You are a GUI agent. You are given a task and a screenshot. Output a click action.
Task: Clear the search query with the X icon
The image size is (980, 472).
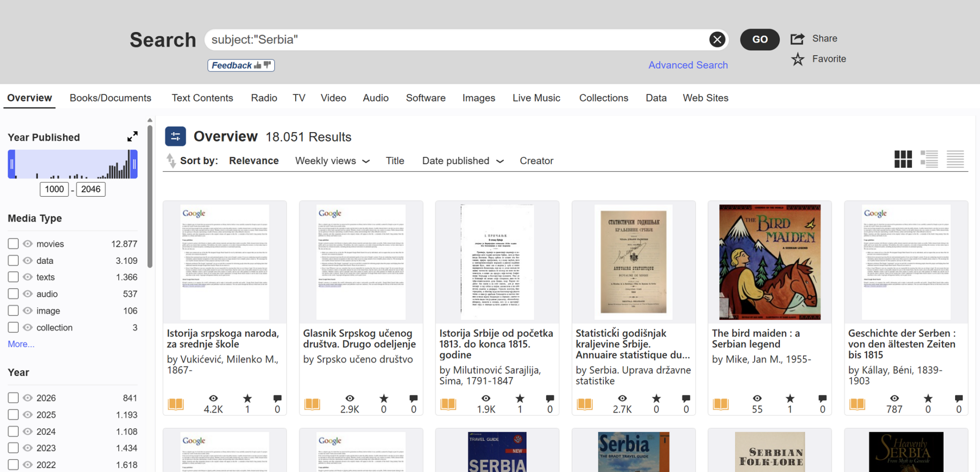click(717, 39)
